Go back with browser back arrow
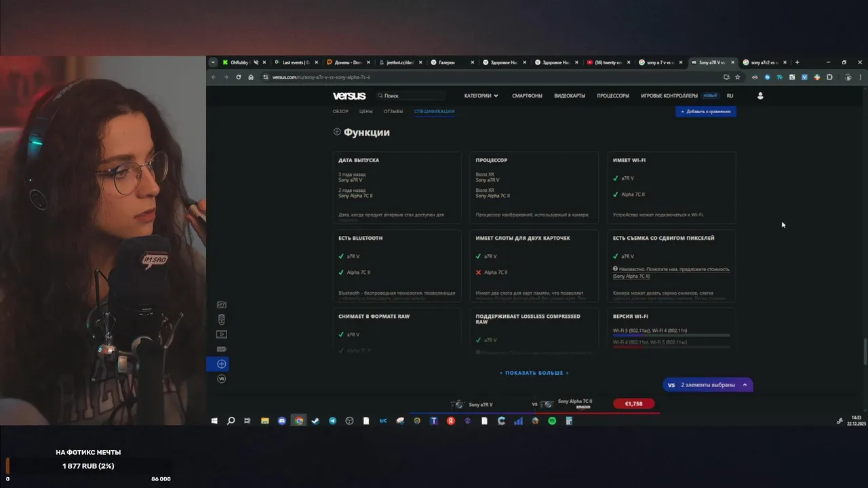 (214, 77)
